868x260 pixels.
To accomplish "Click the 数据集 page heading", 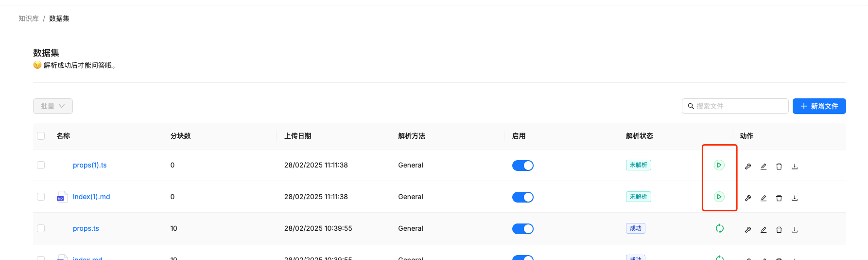I will pyautogui.click(x=46, y=53).
